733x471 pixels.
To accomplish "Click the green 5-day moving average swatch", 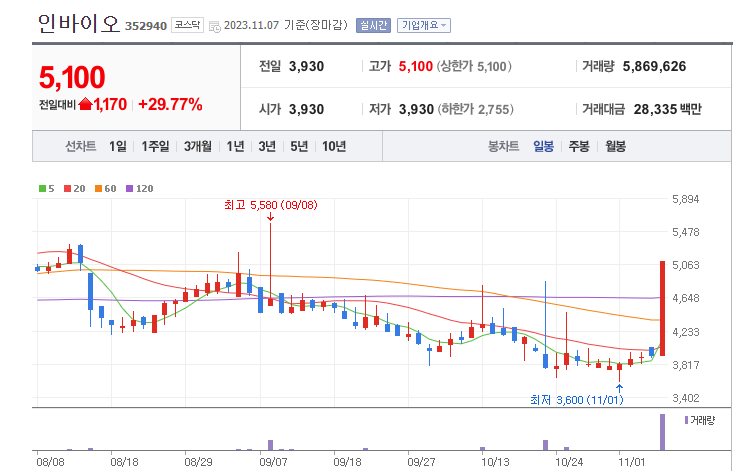I will pyautogui.click(x=43, y=189).
